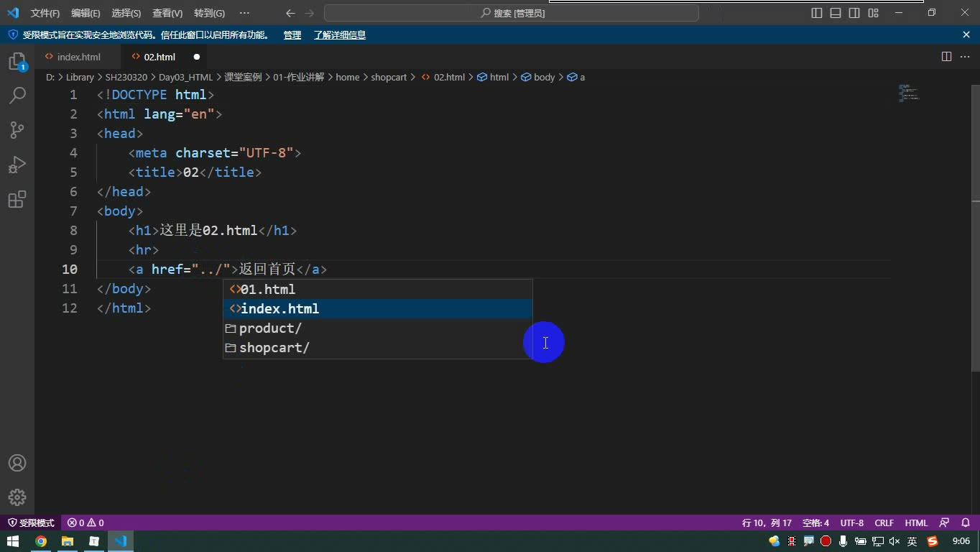Open the Run and Debug view
This screenshot has height=552, width=980.
tap(17, 165)
